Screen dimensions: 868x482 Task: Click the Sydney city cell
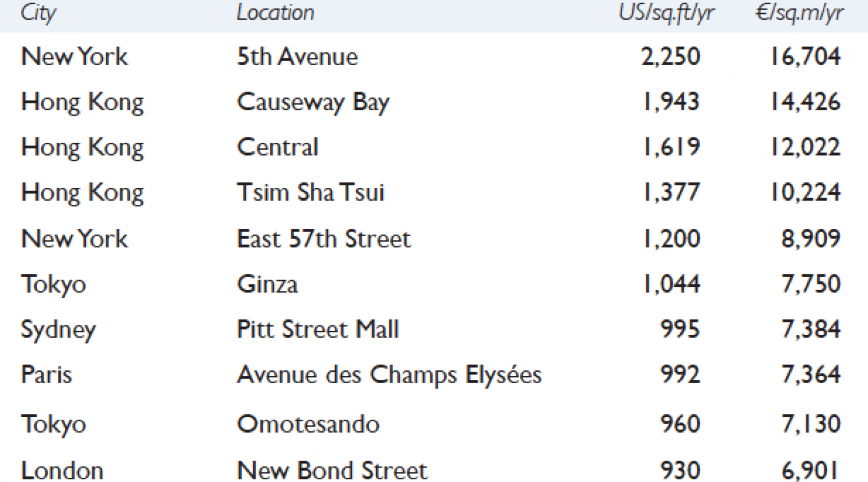coord(58,330)
